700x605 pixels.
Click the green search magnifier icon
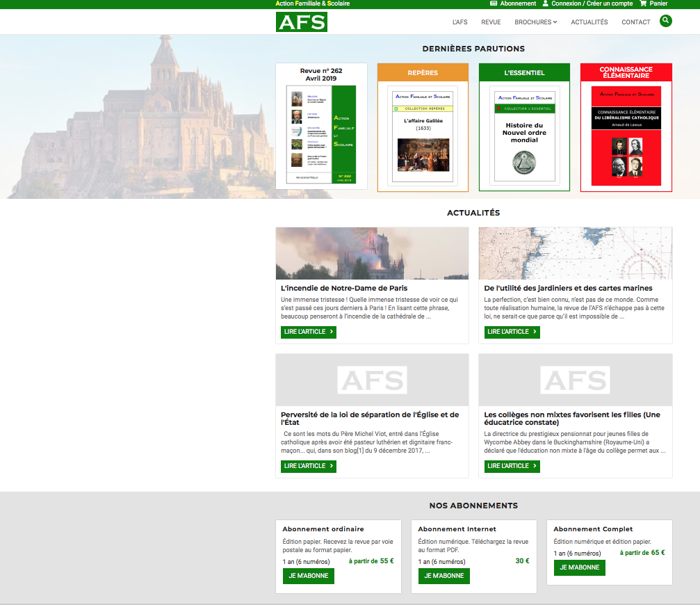666,21
